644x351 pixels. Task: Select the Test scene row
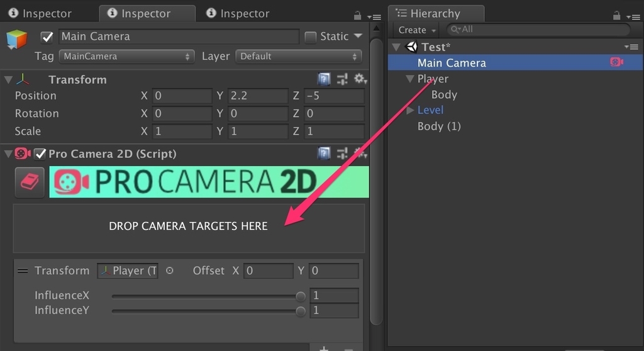516,47
